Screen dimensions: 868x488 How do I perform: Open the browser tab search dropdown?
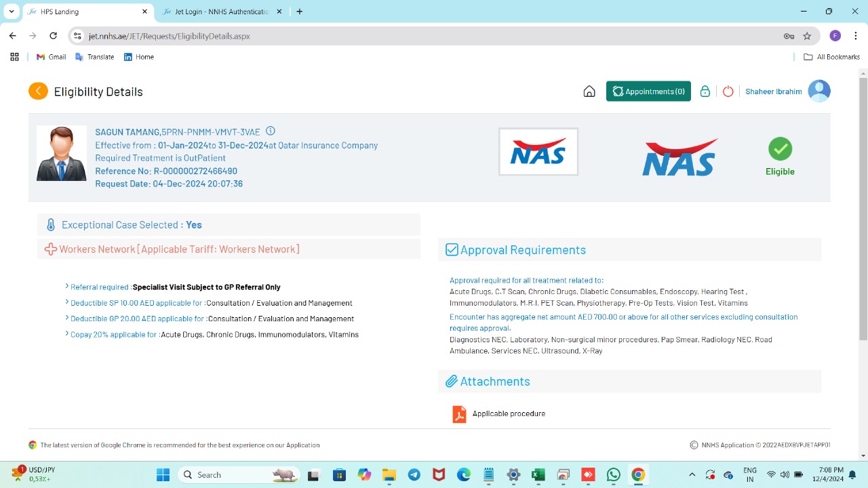pyautogui.click(x=12, y=12)
